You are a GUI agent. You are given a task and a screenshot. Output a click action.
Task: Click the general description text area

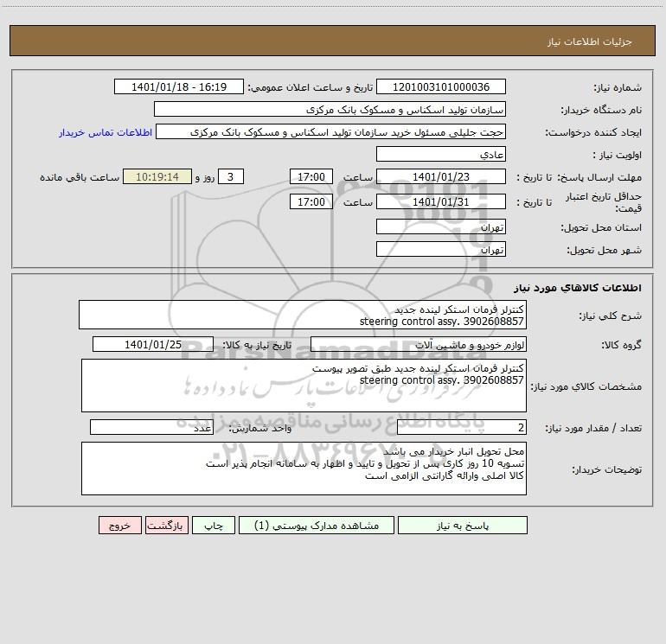tap(303, 315)
